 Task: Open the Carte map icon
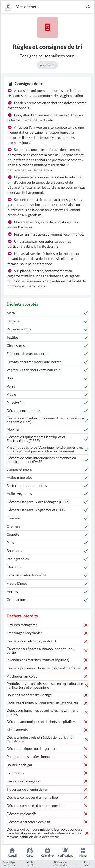click(30, 850)
